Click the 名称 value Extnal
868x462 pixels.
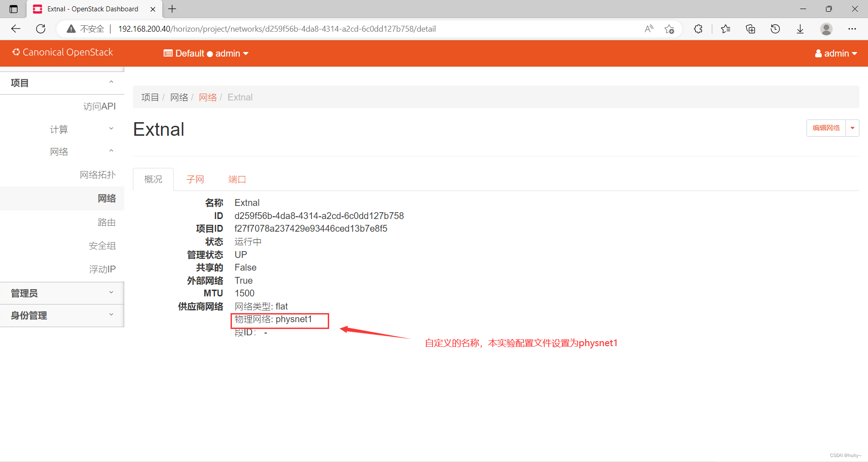pyautogui.click(x=247, y=203)
